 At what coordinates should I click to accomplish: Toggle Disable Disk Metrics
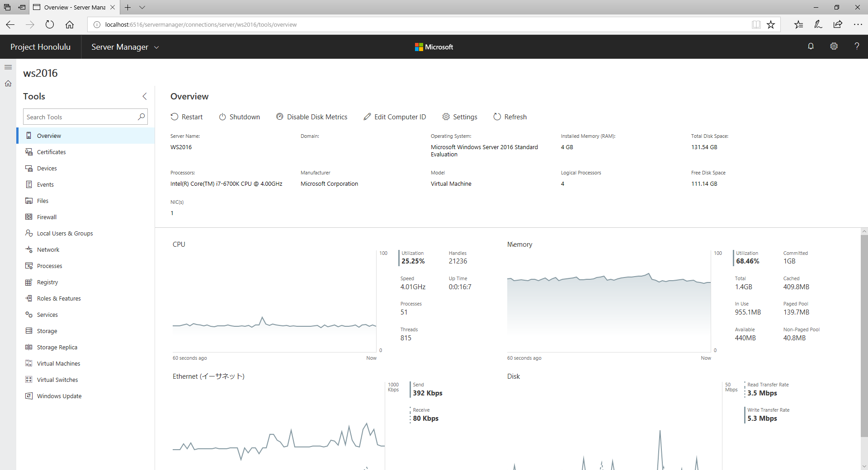tap(312, 117)
